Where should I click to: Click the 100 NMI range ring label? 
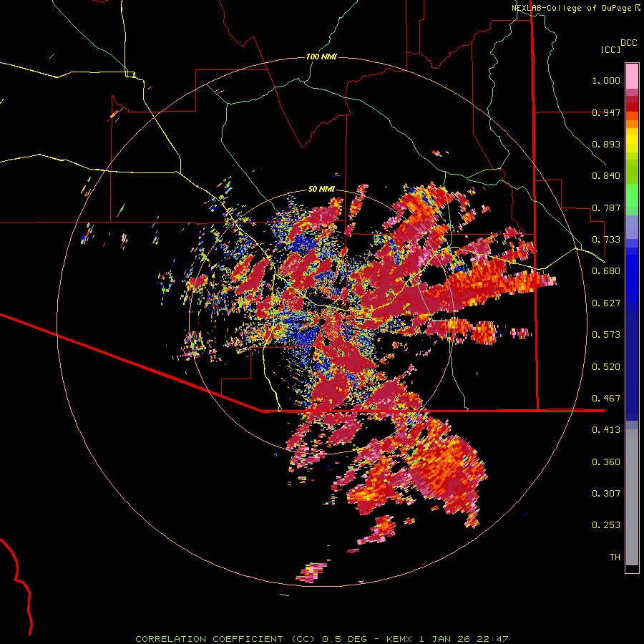pos(321,57)
